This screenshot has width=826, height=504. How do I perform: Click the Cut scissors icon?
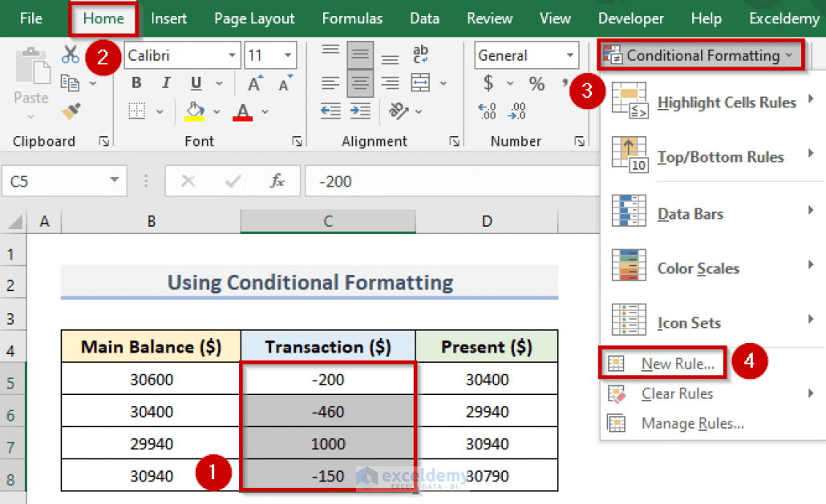[71, 54]
